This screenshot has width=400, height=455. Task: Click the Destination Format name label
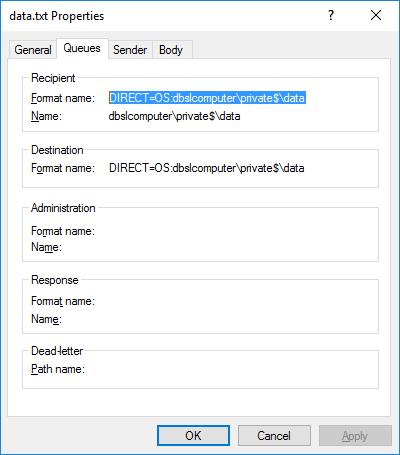63,168
